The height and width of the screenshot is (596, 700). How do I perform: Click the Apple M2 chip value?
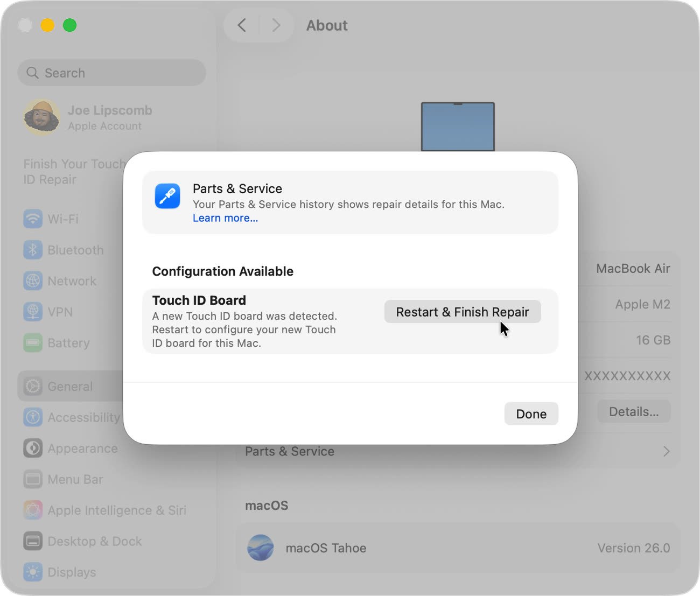coord(643,304)
